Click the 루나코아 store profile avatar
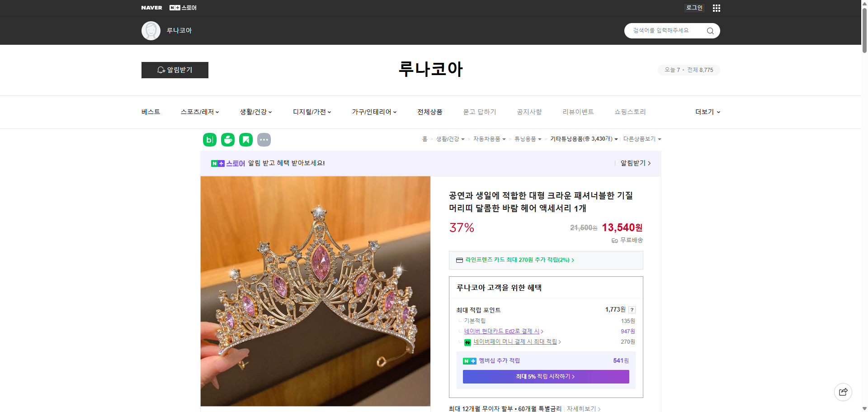868x412 pixels. point(151,30)
